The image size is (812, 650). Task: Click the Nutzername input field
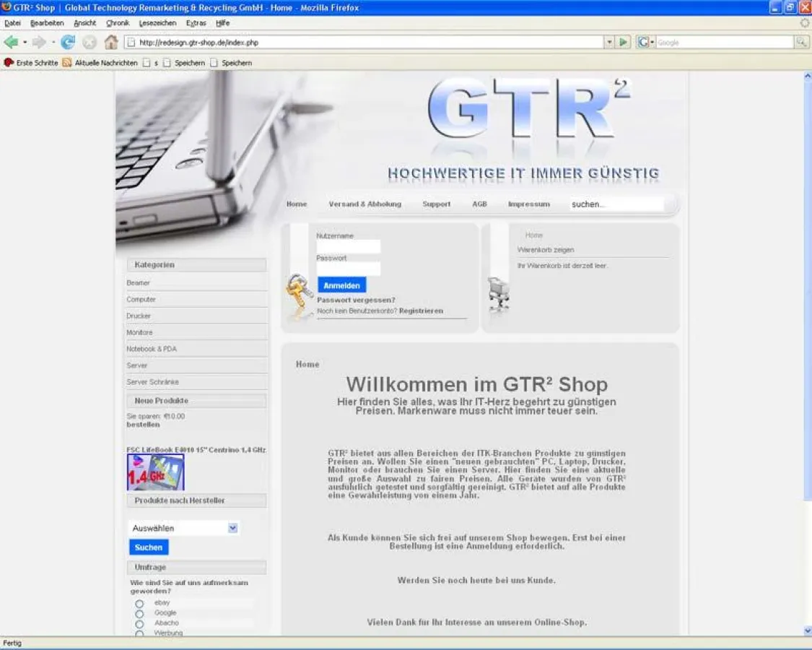pyautogui.click(x=349, y=246)
